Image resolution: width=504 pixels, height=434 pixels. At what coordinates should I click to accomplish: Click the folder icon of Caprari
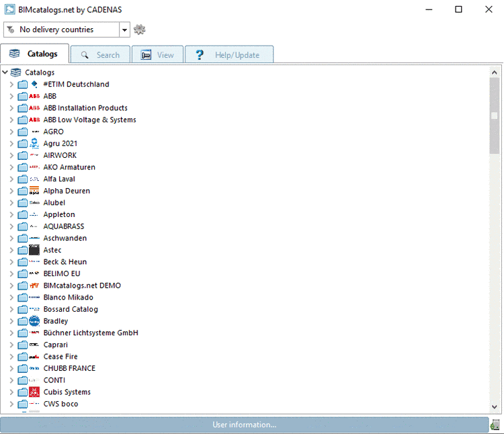(22, 345)
